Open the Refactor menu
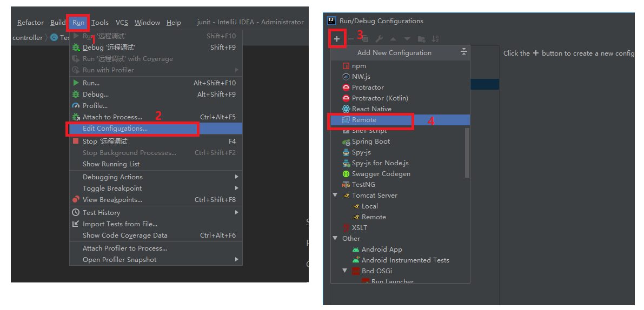The width and height of the screenshot is (644, 310). (30, 23)
